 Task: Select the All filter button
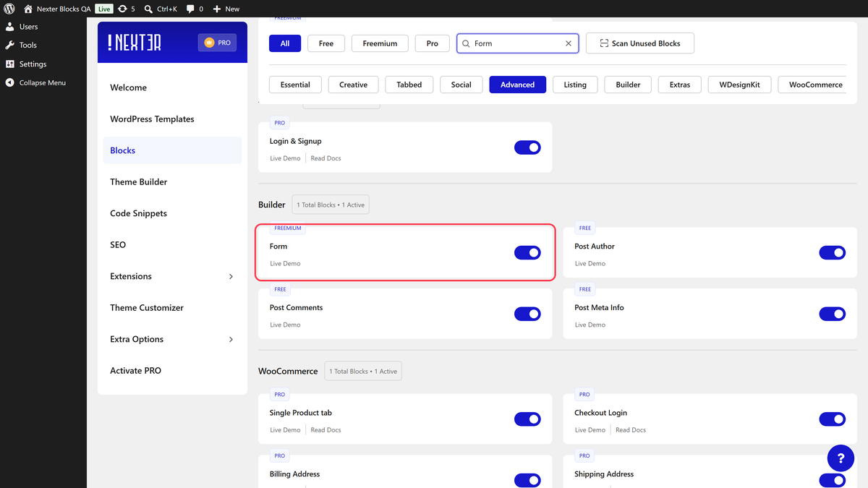pyautogui.click(x=285, y=43)
